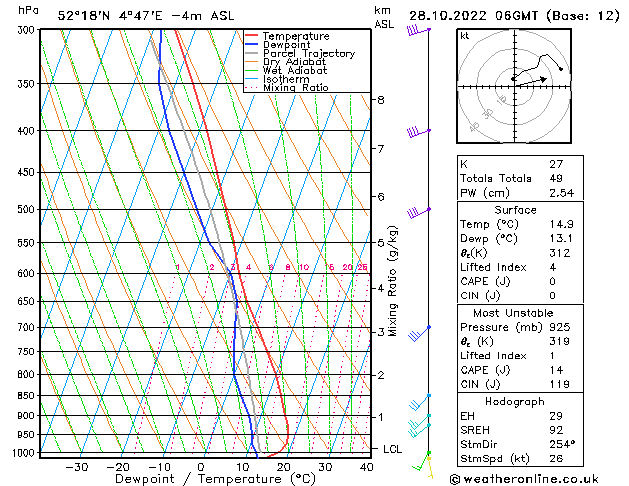Click the LCL marker label
Viewport: 629px width, 486px height.
393,449
